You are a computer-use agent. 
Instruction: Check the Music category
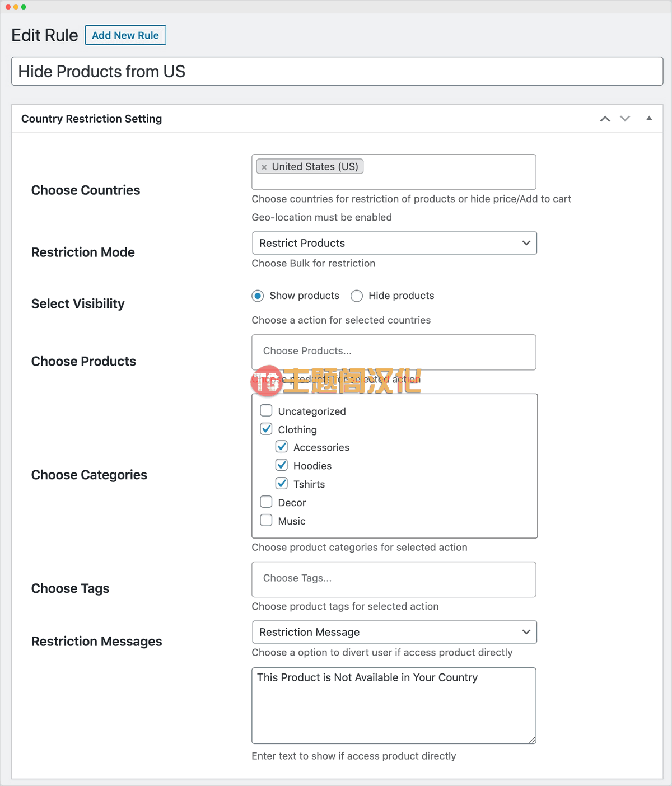point(266,520)
